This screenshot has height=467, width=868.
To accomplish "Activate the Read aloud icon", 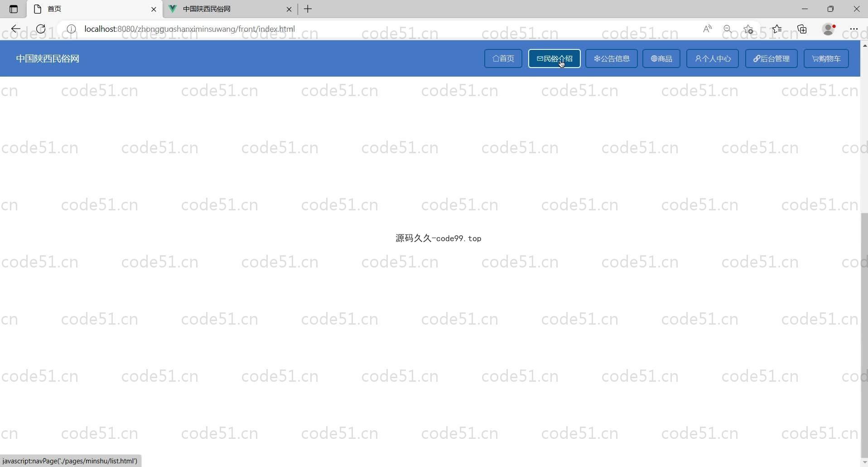I will coord(707,29).
